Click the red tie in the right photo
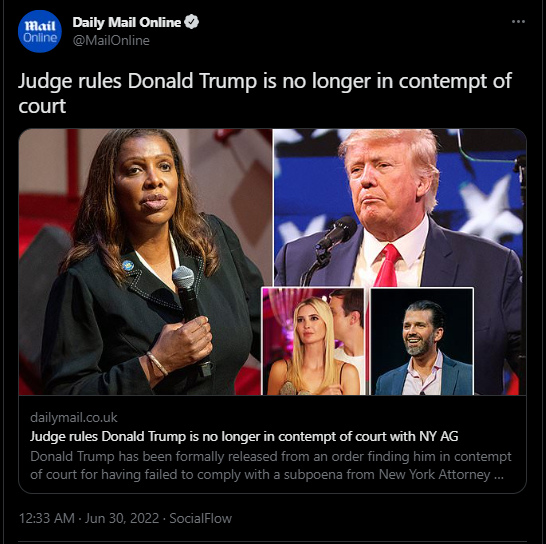546x544 pixels. tap(388, 266)
